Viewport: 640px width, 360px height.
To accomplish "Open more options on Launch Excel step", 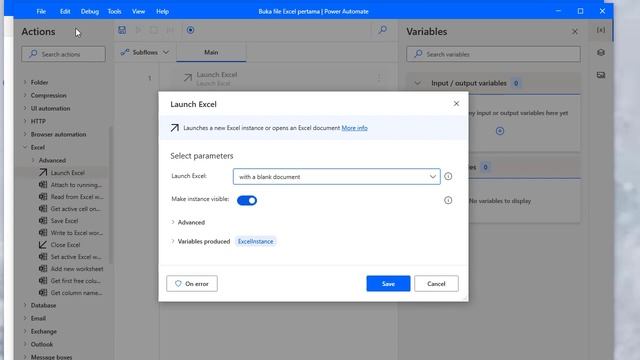I will 379,78.
